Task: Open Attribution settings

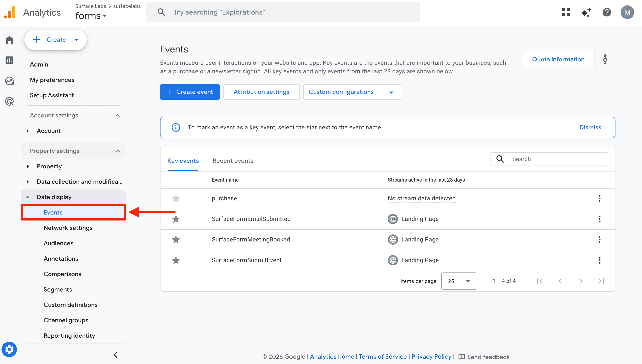Action: (261, 92)
